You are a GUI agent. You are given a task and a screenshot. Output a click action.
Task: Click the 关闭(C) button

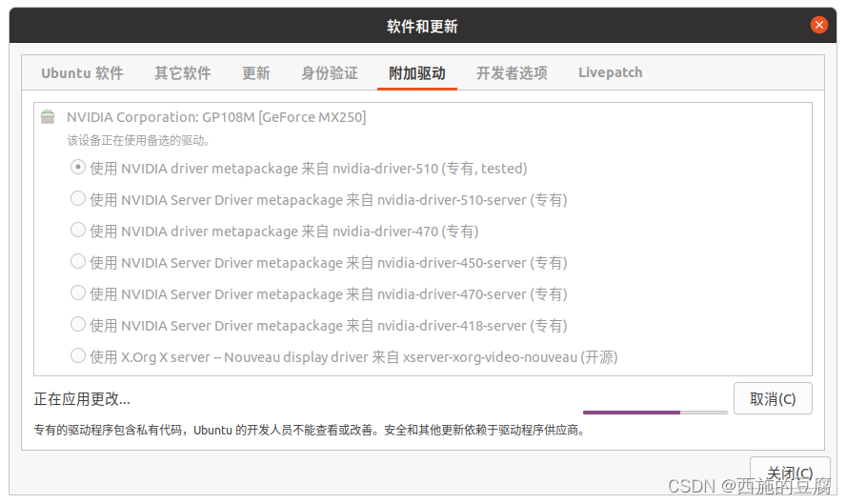(x=790, y=474)
